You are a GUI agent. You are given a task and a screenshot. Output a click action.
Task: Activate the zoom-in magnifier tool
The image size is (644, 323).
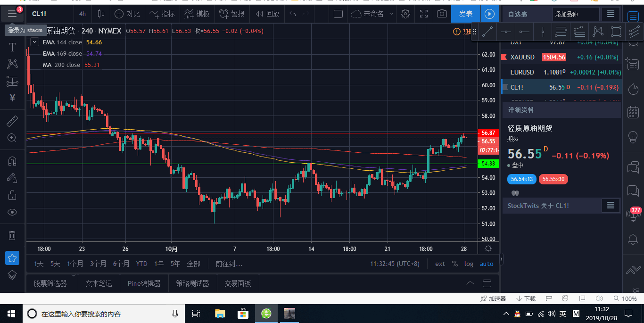[x=12, y=138]
